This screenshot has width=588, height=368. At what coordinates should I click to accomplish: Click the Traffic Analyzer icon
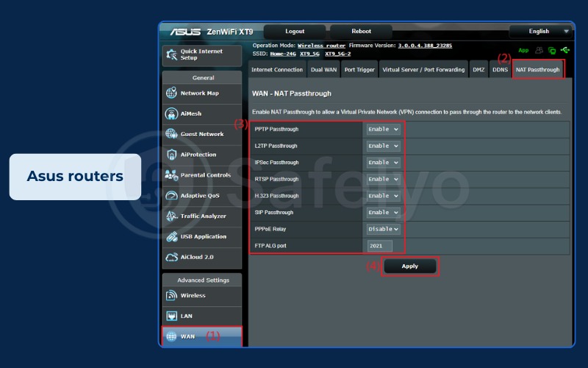coord(171,216)
